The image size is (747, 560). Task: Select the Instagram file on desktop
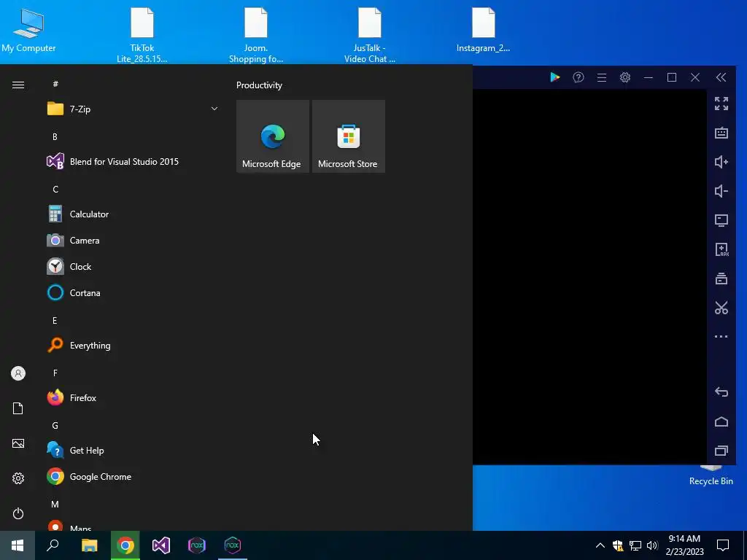(483, 29)
